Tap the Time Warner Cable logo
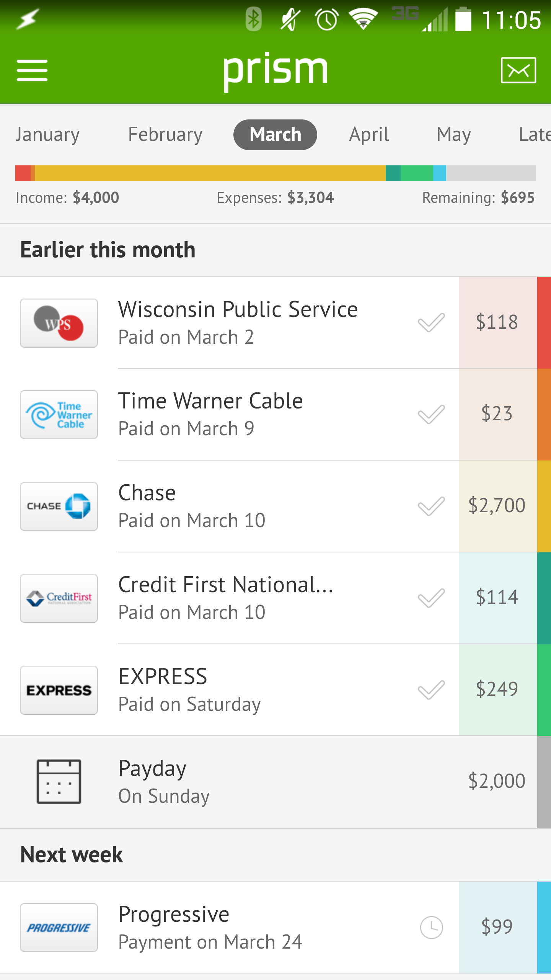Viewport: 551px width, 980px height. click(x=59, y=415)
